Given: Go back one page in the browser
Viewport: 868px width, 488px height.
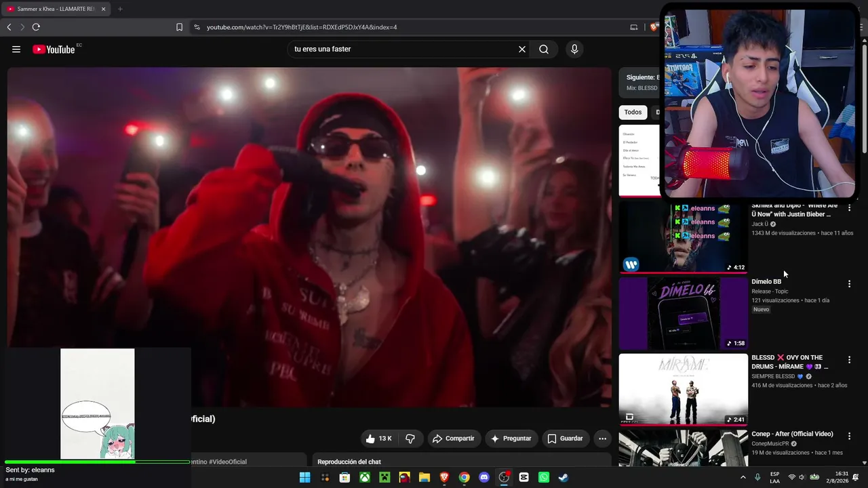Looking at the screenshot, I should pyautogui.click(x=9, y=27).
